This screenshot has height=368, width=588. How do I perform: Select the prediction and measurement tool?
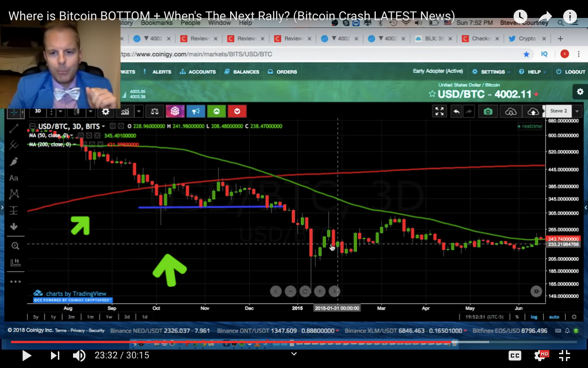click(14, 210)
